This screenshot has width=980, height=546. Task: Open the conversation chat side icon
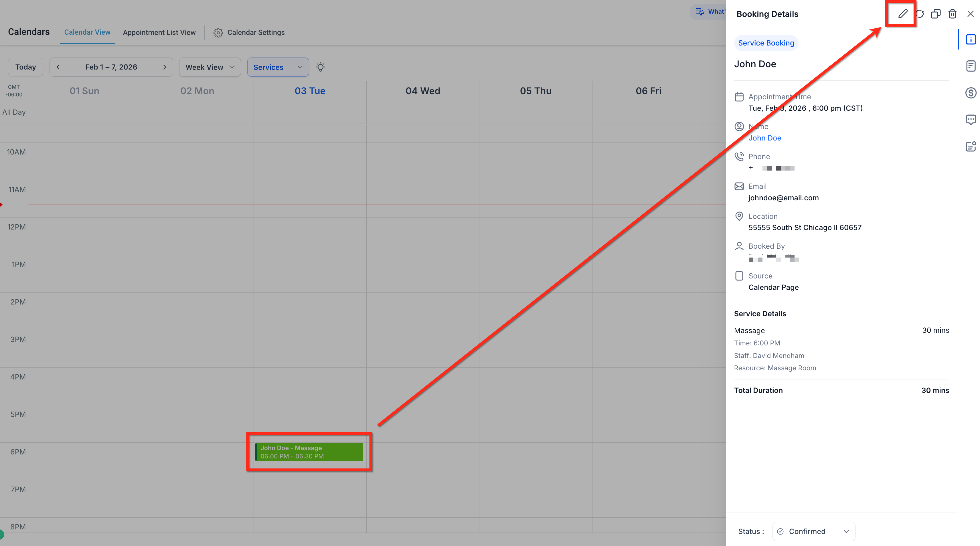pos(971,120)
